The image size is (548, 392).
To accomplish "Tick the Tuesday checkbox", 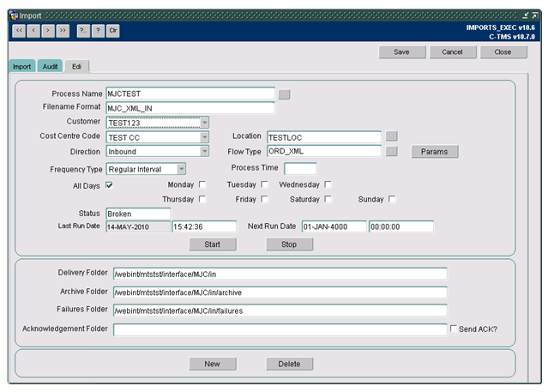I will [264, 184].
